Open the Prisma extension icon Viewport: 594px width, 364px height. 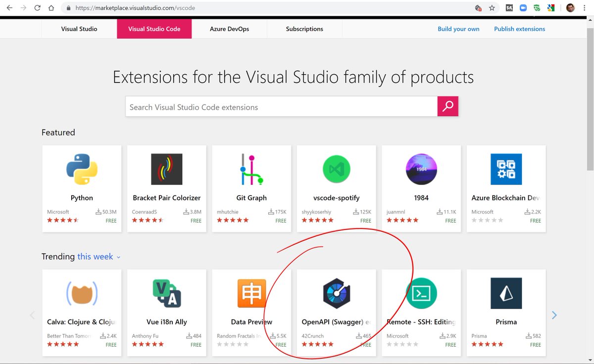tap(506, 293)
